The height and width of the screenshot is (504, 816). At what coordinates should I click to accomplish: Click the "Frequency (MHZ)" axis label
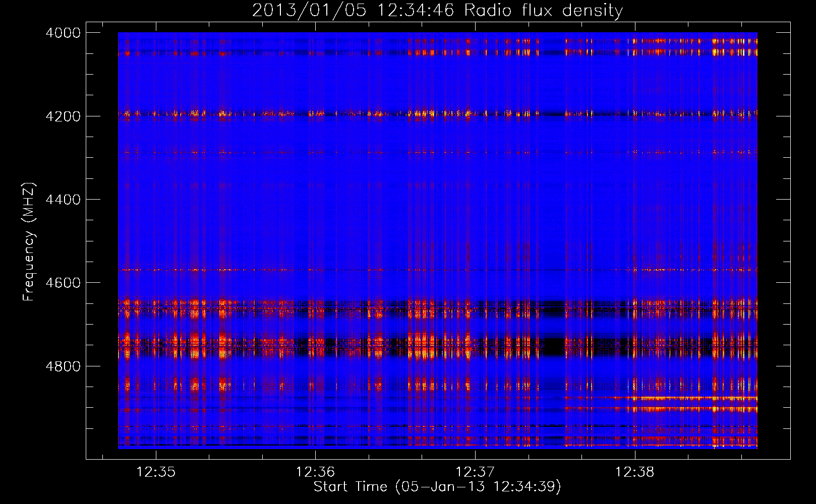coord(29,242)
